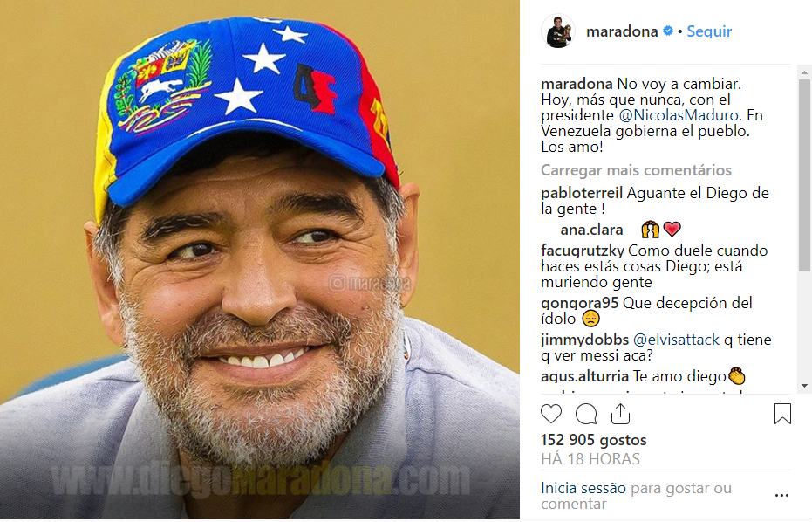Like the post with the heart icon

(551, 414)
